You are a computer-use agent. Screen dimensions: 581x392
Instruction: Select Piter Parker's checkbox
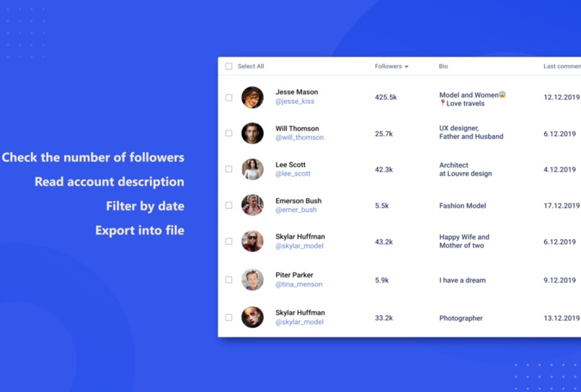click(229, 280)
